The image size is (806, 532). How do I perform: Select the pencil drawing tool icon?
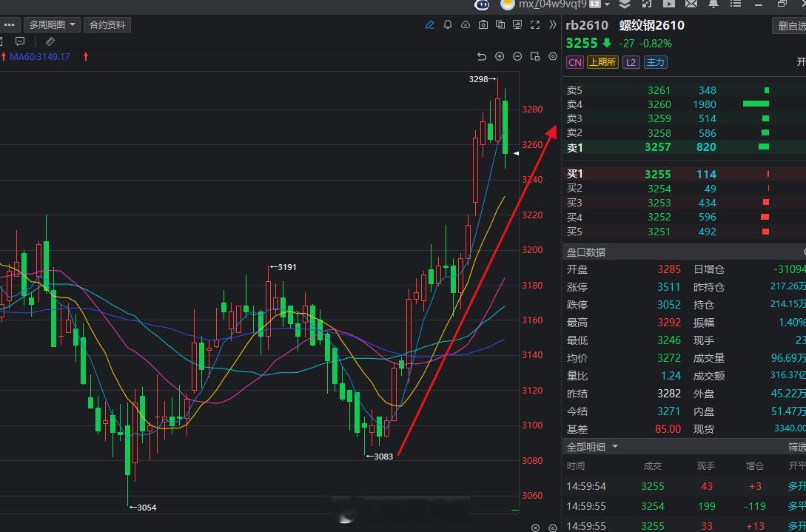430,24
